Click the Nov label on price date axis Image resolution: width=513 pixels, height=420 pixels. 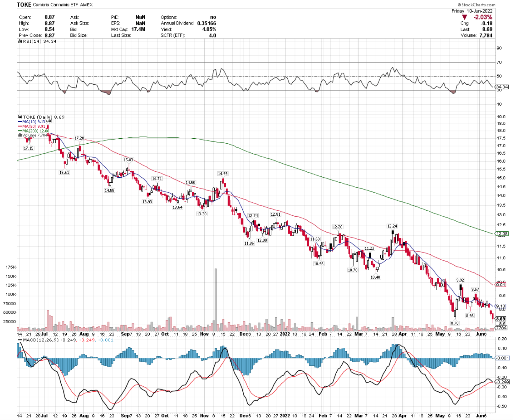coord(204,334)
